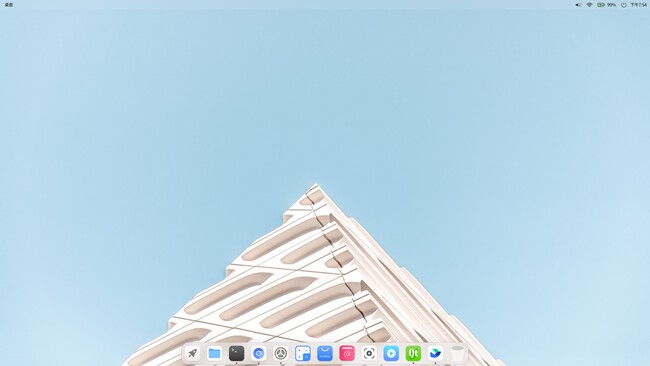The width and height of the screenshot is (650, 366).
Task: Launch the Terminal from the dock
Action: pyautogui.click(x=236, y=354)
